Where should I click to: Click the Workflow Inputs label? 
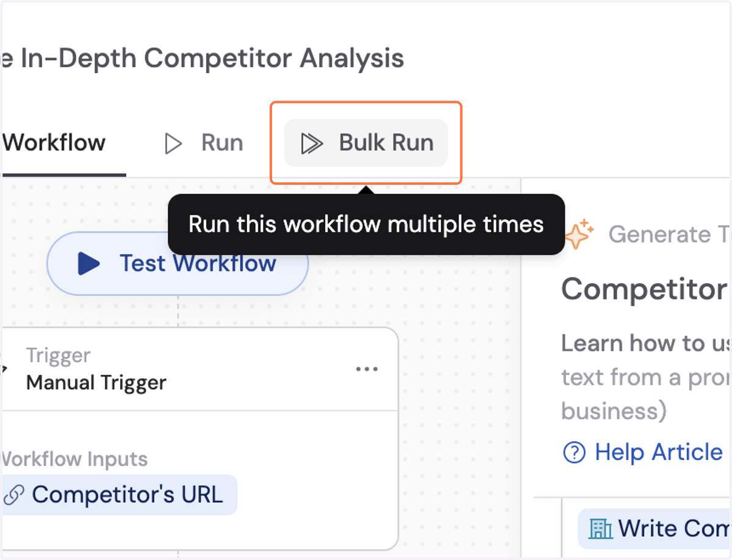(74, 459)
